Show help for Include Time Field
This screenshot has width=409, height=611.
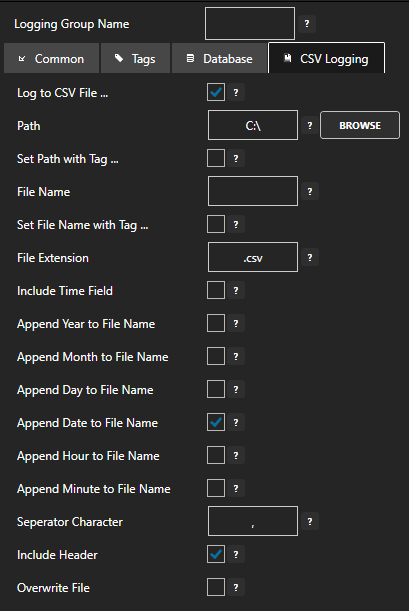[236, 290]
